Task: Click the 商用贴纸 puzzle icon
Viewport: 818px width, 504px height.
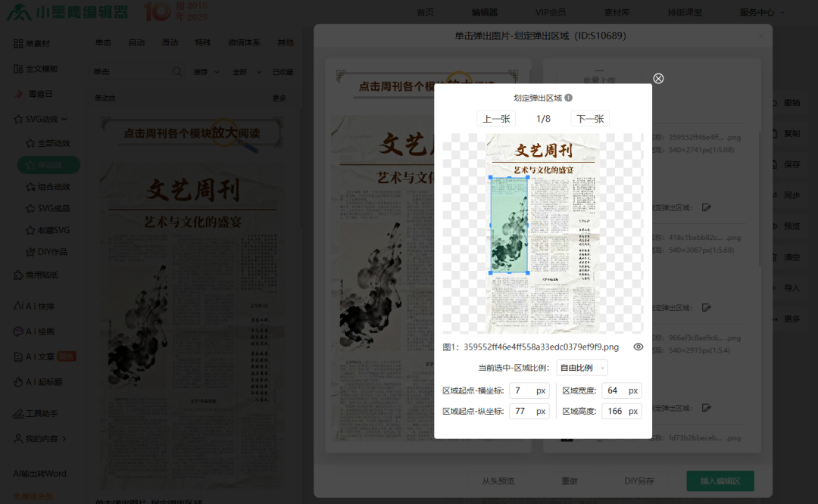Action: [x=18, y=275]
